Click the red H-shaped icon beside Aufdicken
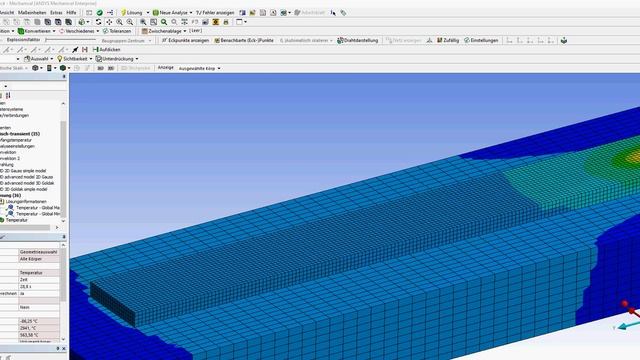640x360 pixels. [85, 49]
